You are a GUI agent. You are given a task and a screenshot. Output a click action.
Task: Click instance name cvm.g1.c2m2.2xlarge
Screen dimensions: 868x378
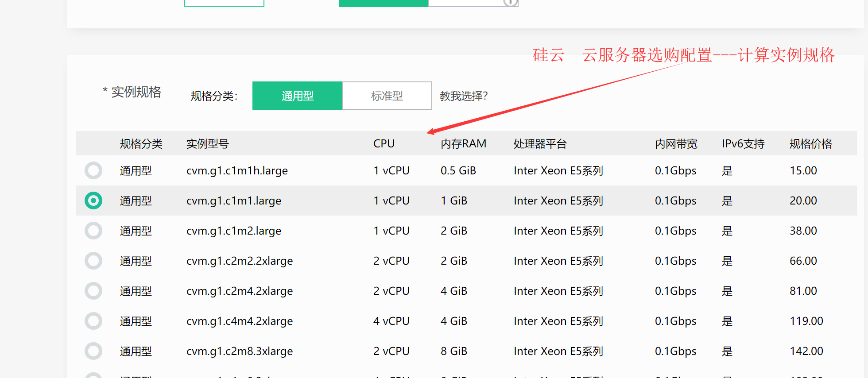point(240,261)
